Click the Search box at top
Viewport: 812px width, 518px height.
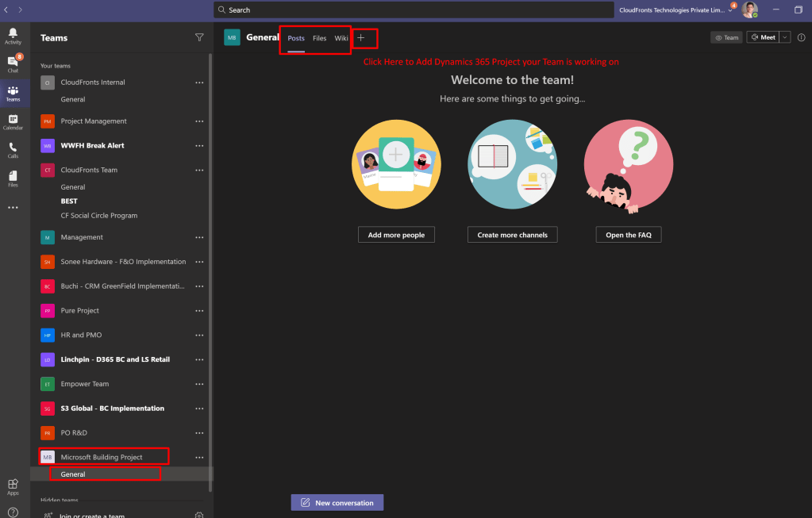point(413,10)
